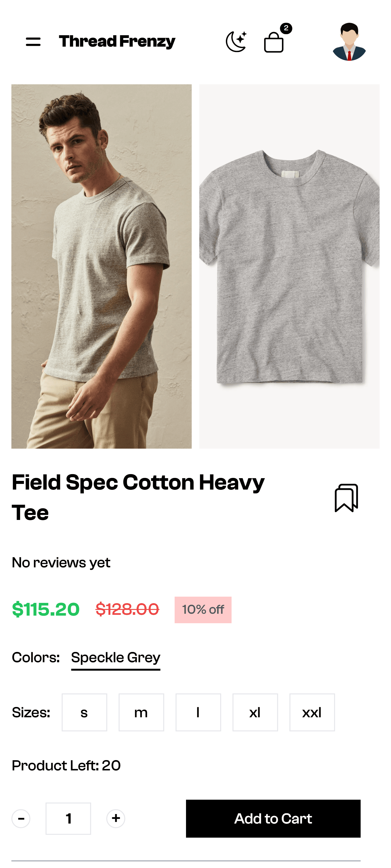Click the Thread Frenzy logo
Image resolution: width=391 pixels, height=868 pixels.
(117, 42)
